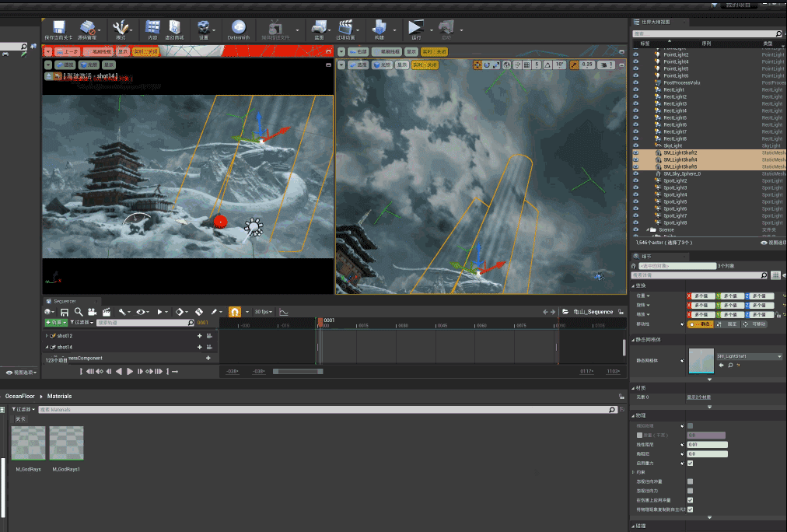
Task: Click Sequencer save floppy icon
Action: (65, 312)
